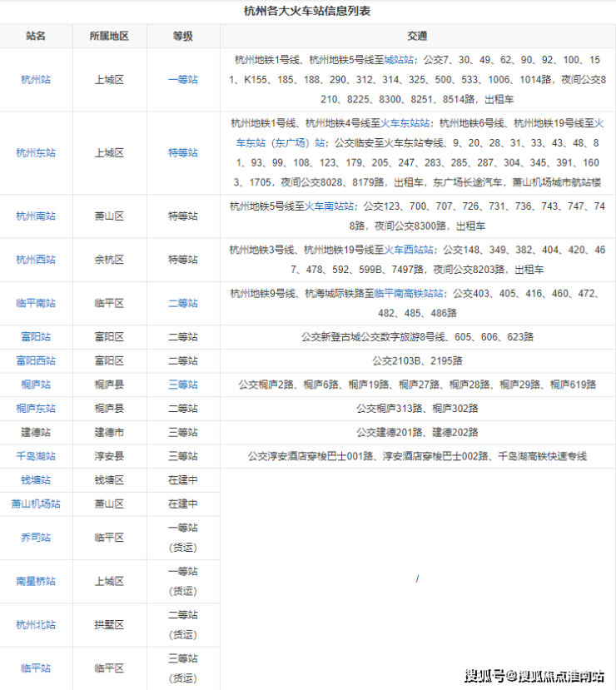This screenshot has width=616, height=690.
Task: Click the 乔司站 station link
Action: [x=36, y=538]
